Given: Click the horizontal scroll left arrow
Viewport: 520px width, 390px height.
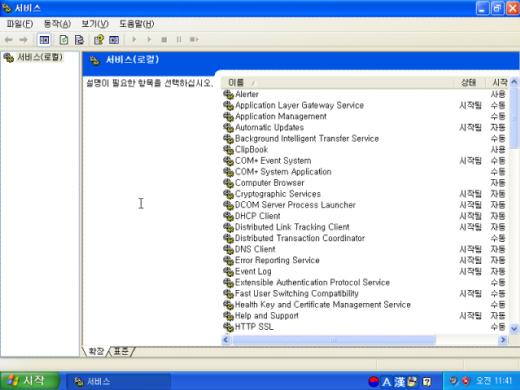Looking at the screenshot, I should [x=226, y=340].
